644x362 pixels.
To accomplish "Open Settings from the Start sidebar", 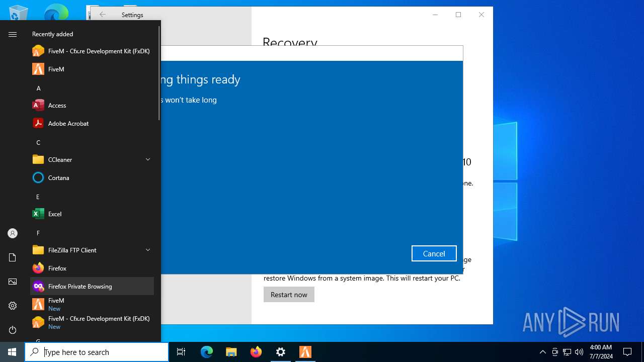I will coord(13,306).
